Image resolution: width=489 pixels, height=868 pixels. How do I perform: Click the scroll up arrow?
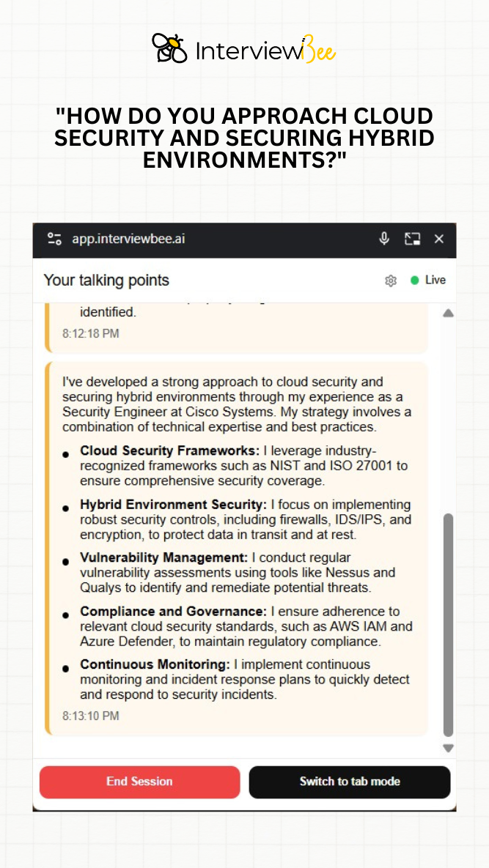(448, 313)
